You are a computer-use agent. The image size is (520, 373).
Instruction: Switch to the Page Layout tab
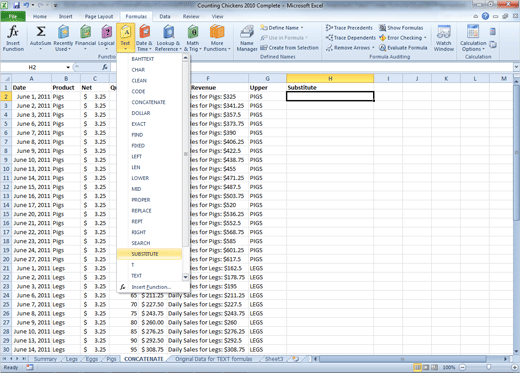(99, 16)
